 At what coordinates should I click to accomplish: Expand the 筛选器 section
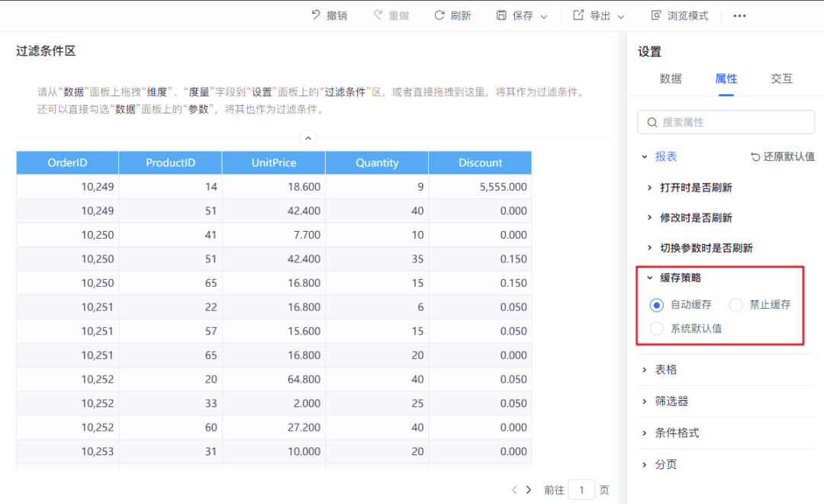coord(644,402)
